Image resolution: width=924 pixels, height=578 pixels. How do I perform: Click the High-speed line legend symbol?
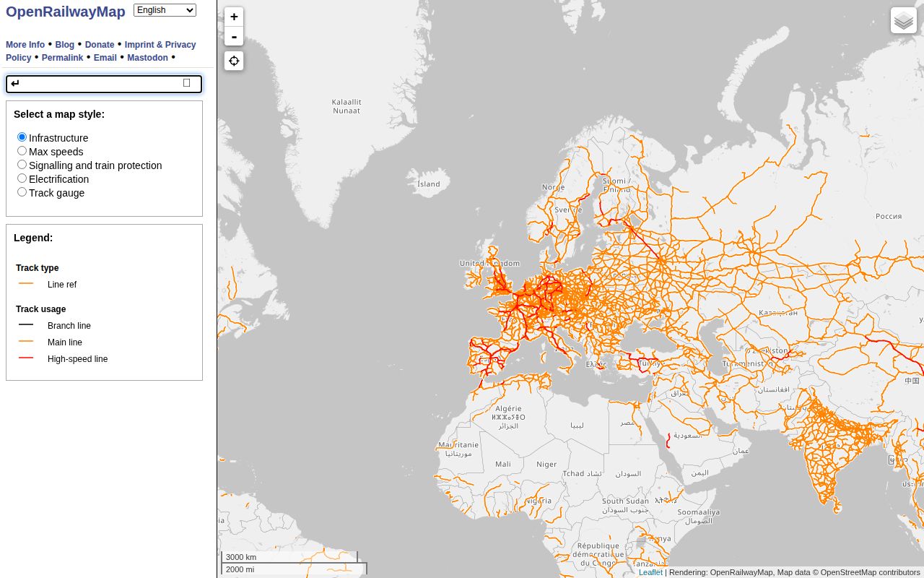coord(26,358)
